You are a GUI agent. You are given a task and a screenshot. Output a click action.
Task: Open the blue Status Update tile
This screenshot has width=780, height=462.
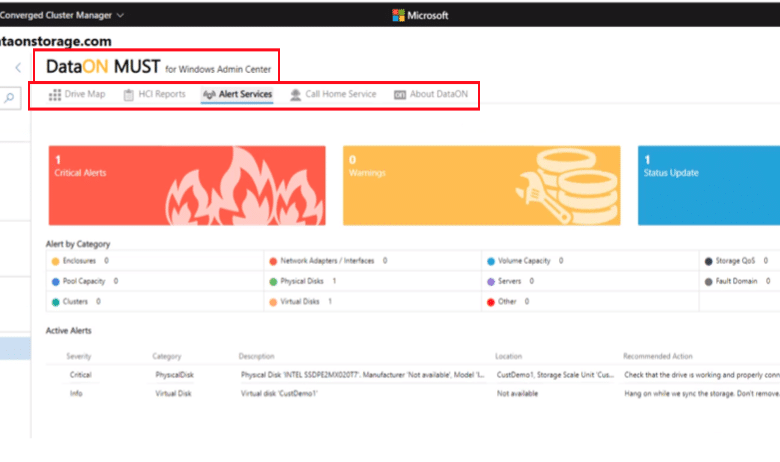[x=709, y=185]
